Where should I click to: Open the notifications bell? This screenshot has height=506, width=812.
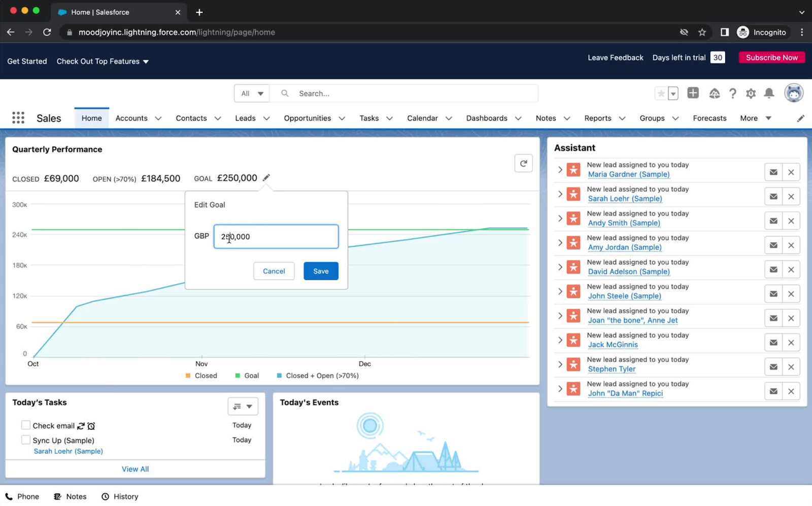[x=769, y=93]
